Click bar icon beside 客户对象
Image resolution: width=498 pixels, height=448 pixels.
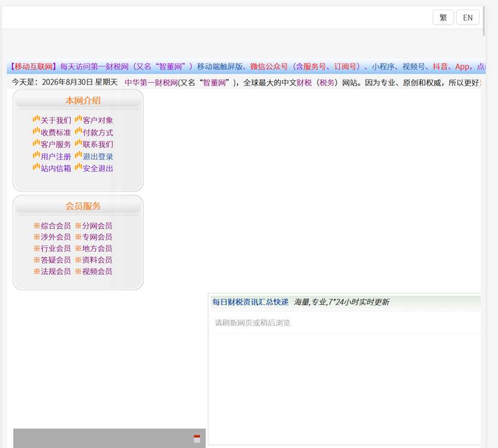click(x=78, y=119)
